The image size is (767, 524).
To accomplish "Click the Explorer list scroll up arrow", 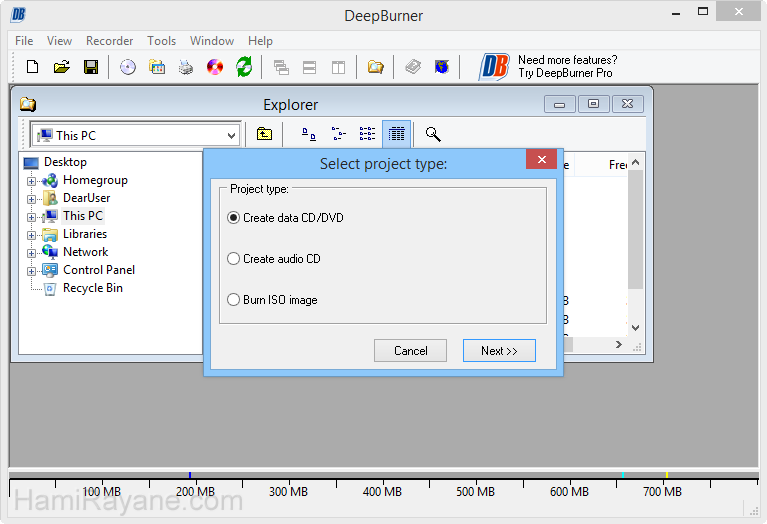I will tap(635, 162).
